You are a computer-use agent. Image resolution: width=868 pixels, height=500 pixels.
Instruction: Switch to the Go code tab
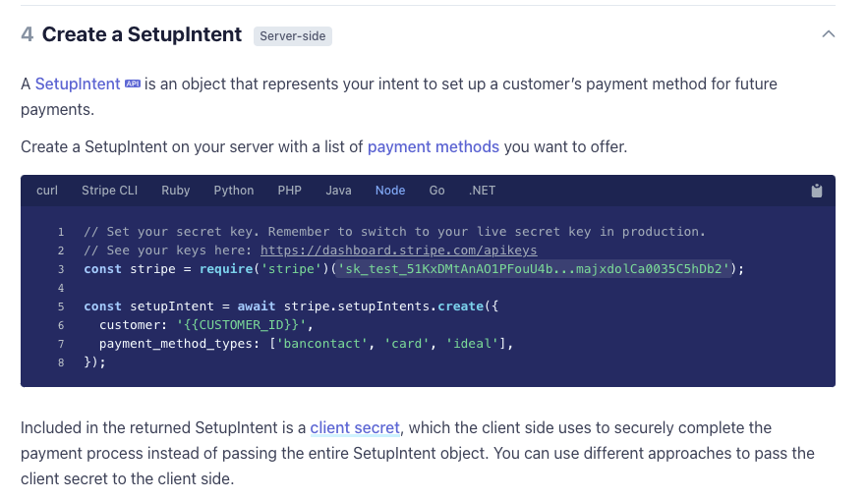[x=436, y=191]
